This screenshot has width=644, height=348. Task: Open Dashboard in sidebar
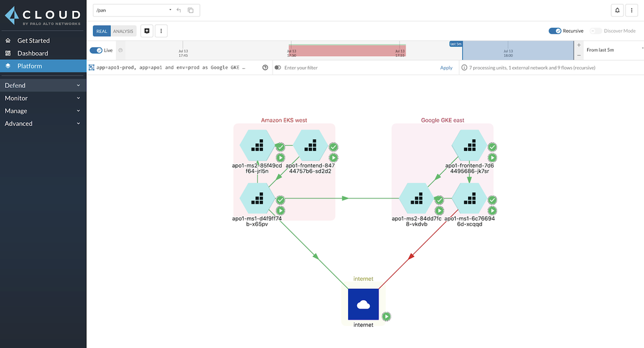point(43,53)
